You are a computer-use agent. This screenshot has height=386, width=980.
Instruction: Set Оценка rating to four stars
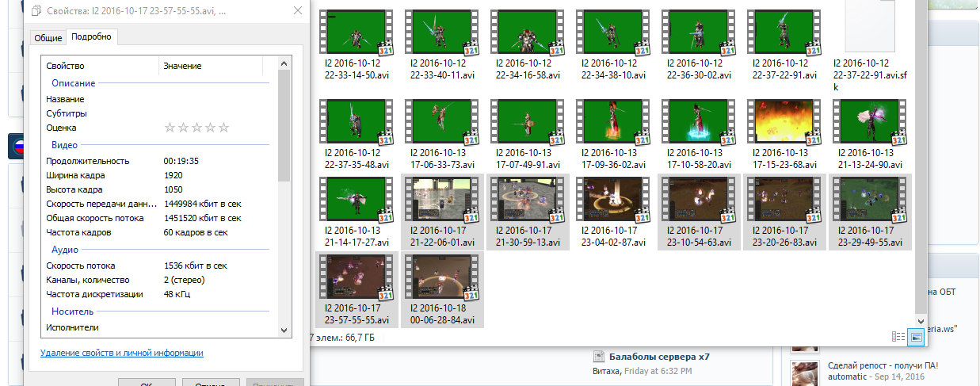pyautogui.click(x=210, y=128)
